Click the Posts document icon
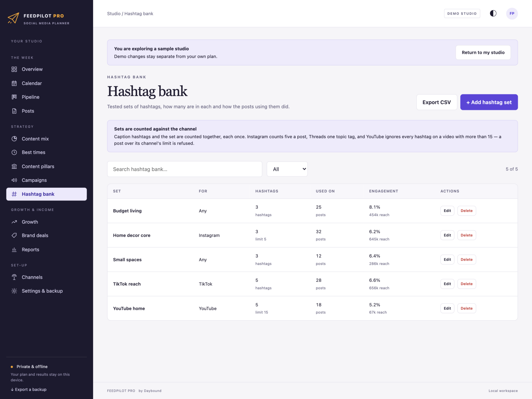Viewport: 532px width, 399px height. pyautogui.click(x=14, y=111)
